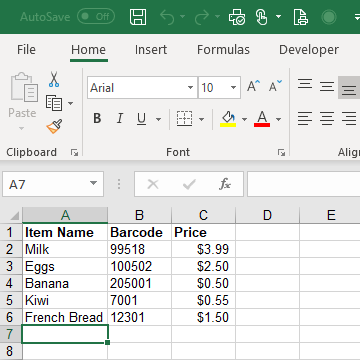Open the File tab

click(26, 50)
